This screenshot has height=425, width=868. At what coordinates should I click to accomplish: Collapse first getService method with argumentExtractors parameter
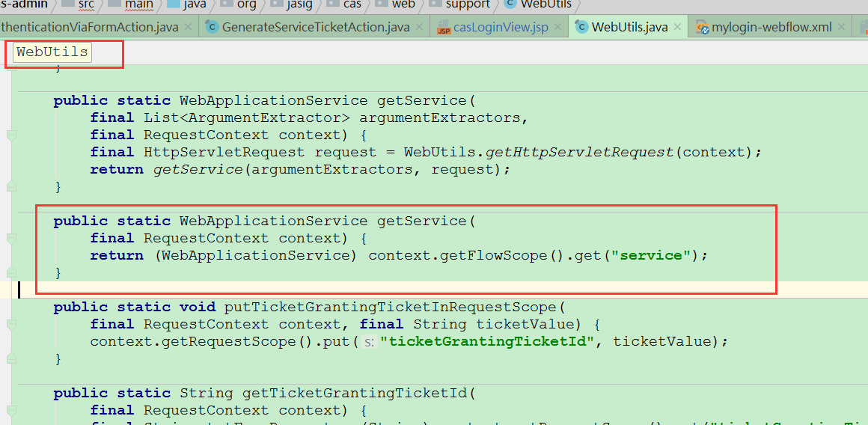(x=12, y=135)
